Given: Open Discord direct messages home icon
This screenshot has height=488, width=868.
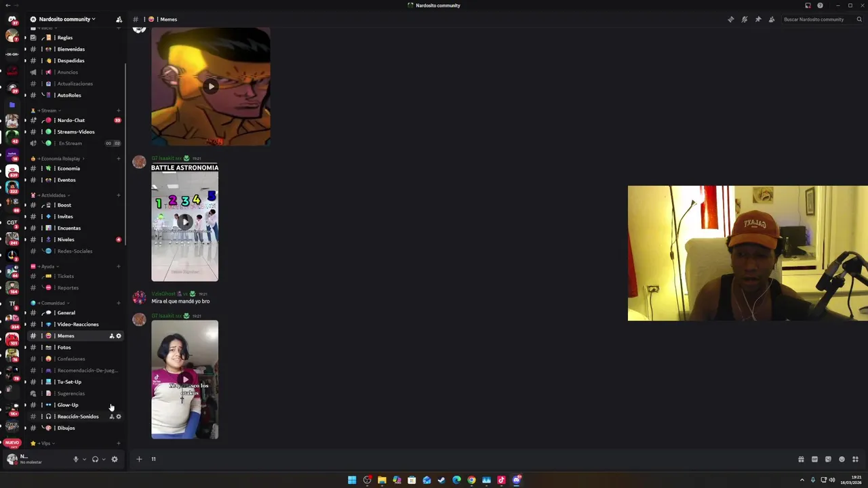Looking at the screenshot, I should click(12, 19).
